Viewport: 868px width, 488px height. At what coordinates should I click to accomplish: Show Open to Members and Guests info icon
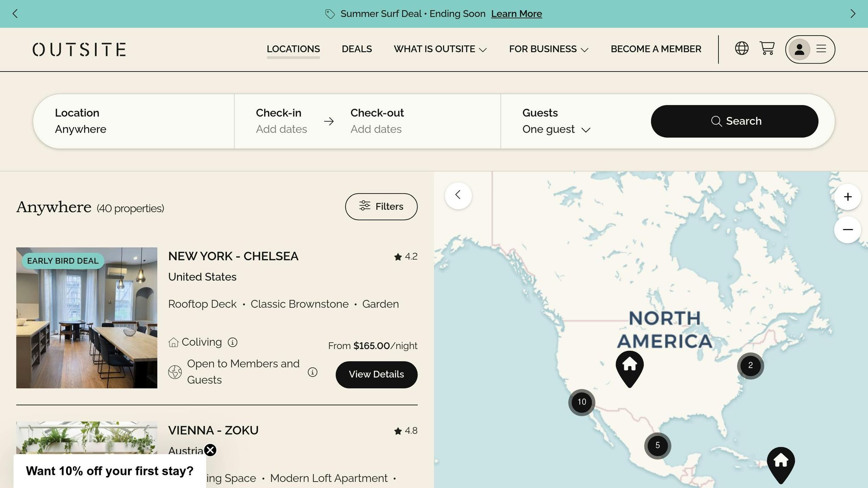tap(312, 372)
